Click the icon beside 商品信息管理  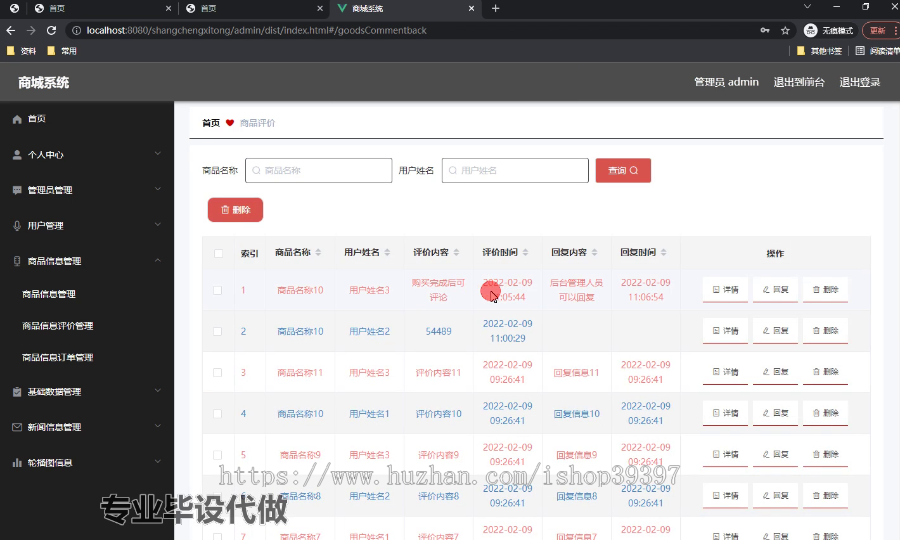click(17, 261)
